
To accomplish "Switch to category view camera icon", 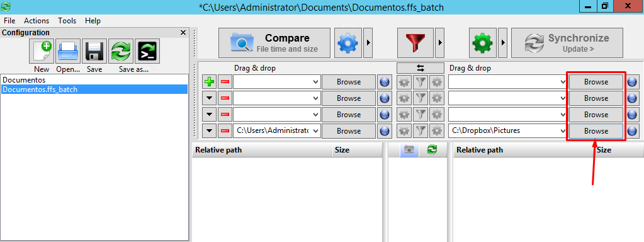I will coord(409,150).
